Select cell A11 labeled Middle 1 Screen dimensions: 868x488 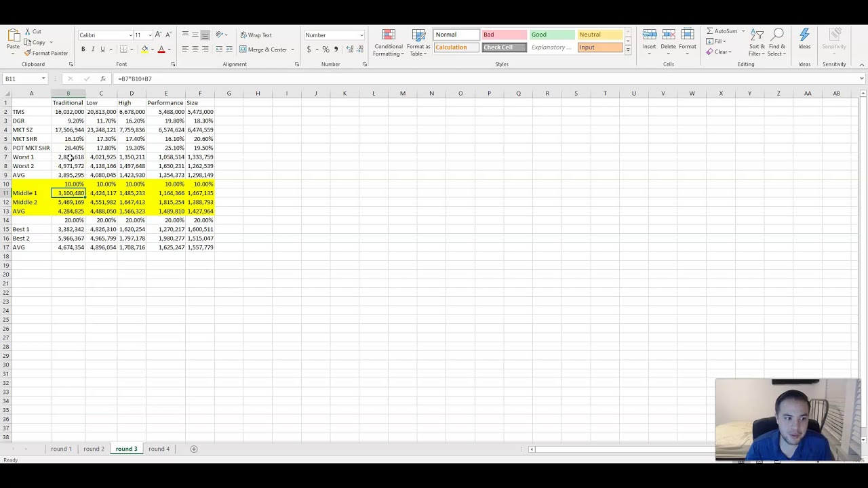click(31, 193)
